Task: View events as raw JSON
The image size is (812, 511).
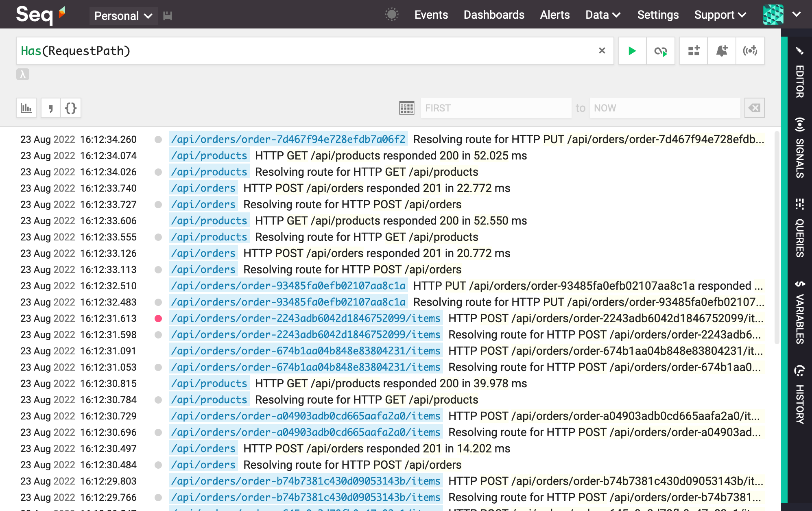Action: coord(71,108)
